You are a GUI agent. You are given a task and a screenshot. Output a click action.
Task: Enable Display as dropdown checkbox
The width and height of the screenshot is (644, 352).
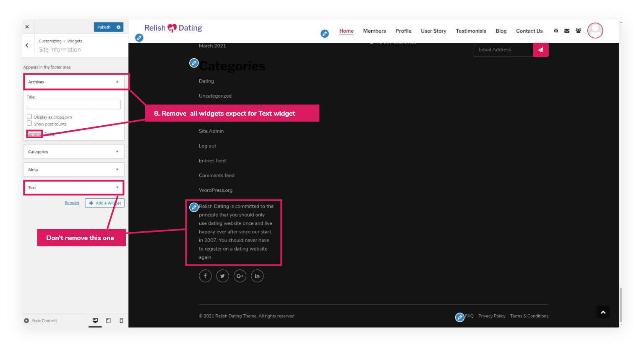pos(29,116)
